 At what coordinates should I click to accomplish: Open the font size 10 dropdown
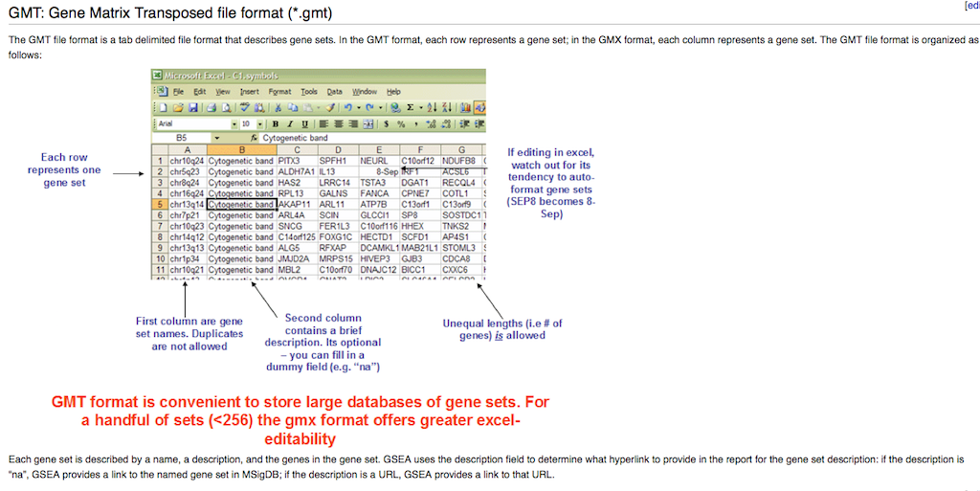pyautogui.click(x=259, y=124)
